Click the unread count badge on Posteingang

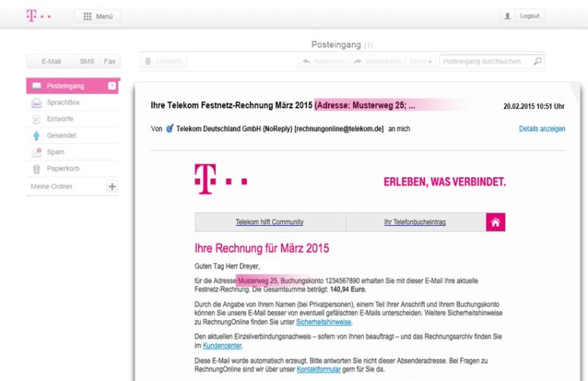pyautogui.click(x=112, y=85)
